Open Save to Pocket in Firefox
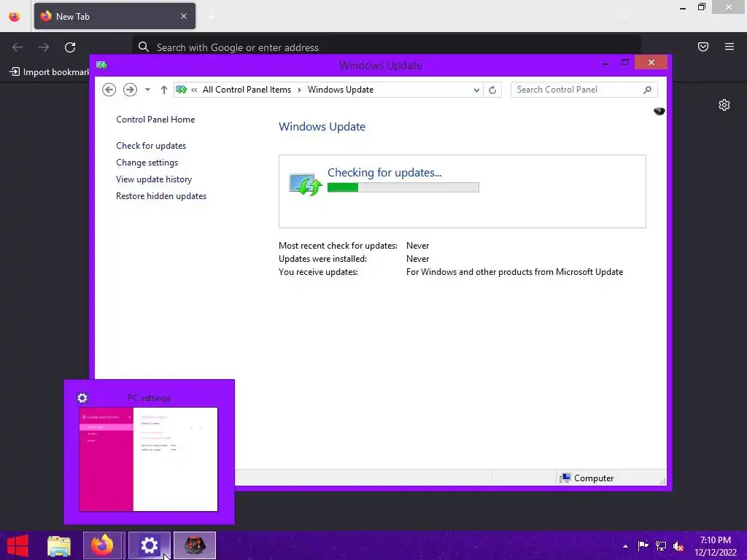747x560 pixels. point(703,47)
